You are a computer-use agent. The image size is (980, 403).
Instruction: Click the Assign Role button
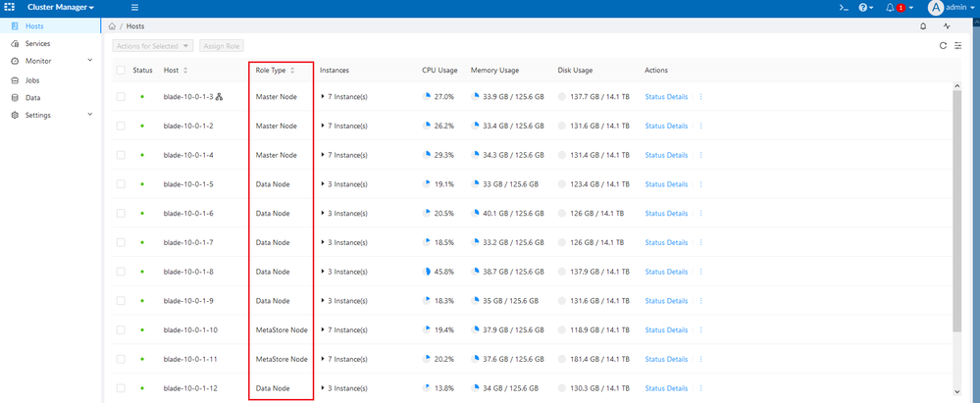(222, 46)
